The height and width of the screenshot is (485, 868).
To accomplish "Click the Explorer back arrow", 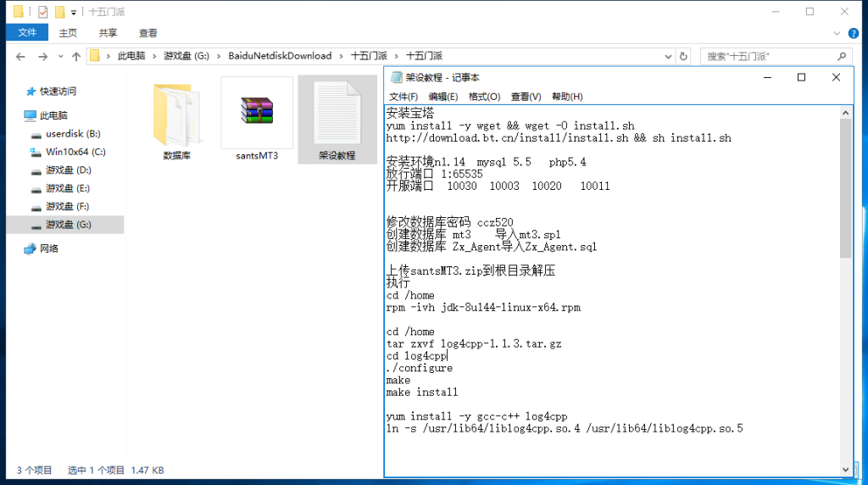I will click(x=20, y=57).
